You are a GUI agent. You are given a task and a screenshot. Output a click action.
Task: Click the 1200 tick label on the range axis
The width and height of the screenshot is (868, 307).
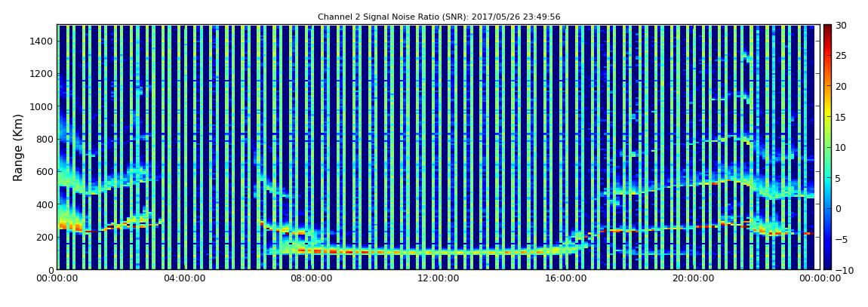[42, 74]
